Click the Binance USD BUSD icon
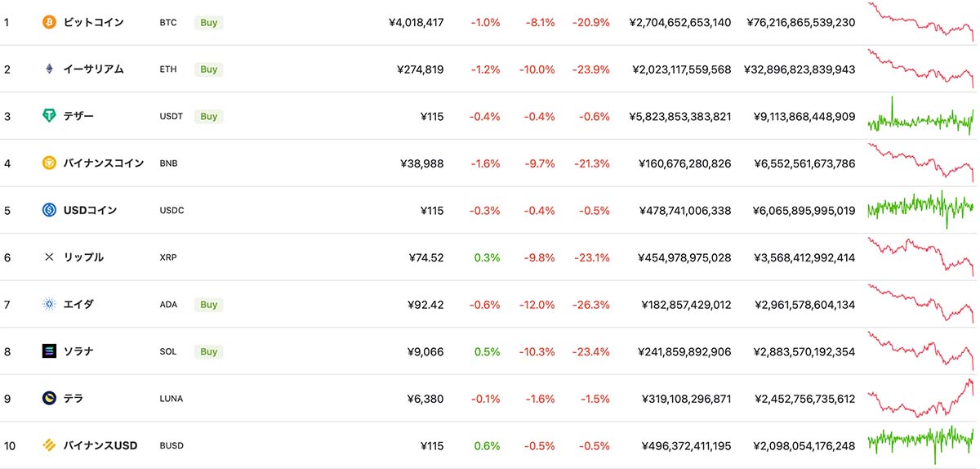Image resolution: width=980 pixels, height=469 pixels. (x=49, y=445)
